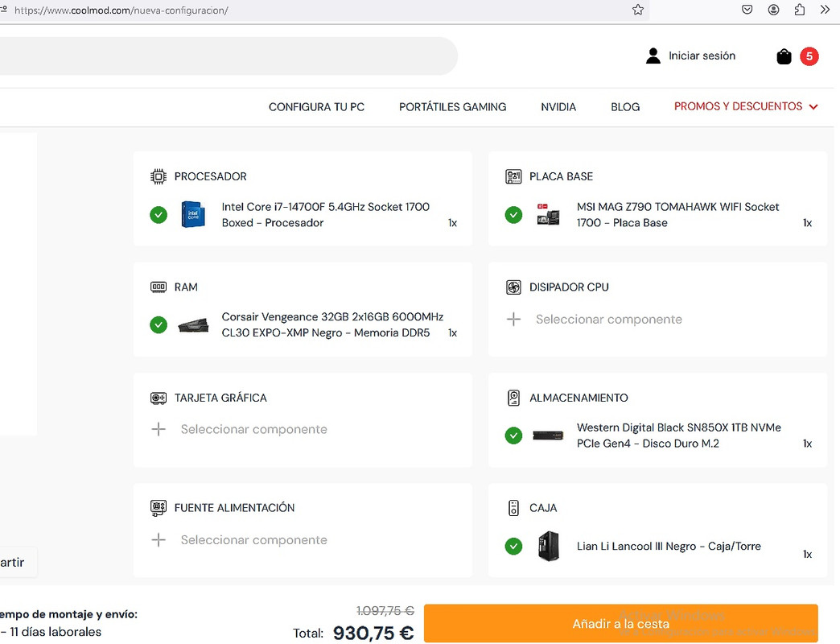Show more browser tools with double chevron
The height and width of the screenshot is (644, 840).
(x=825, y=10)
